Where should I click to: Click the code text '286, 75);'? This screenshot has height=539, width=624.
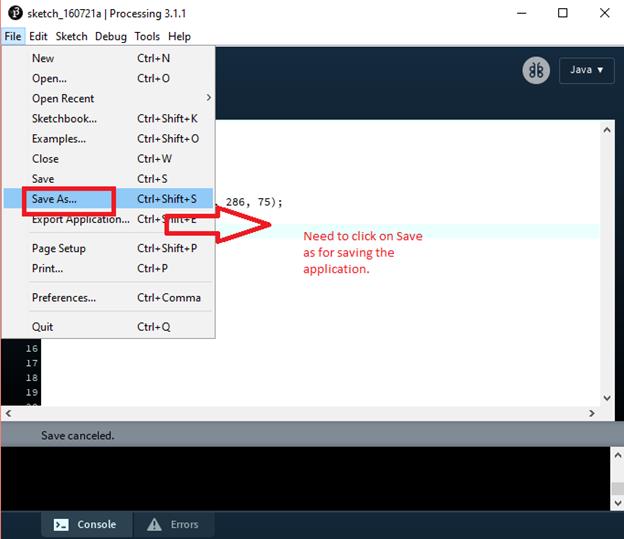[x=254, y=202]
